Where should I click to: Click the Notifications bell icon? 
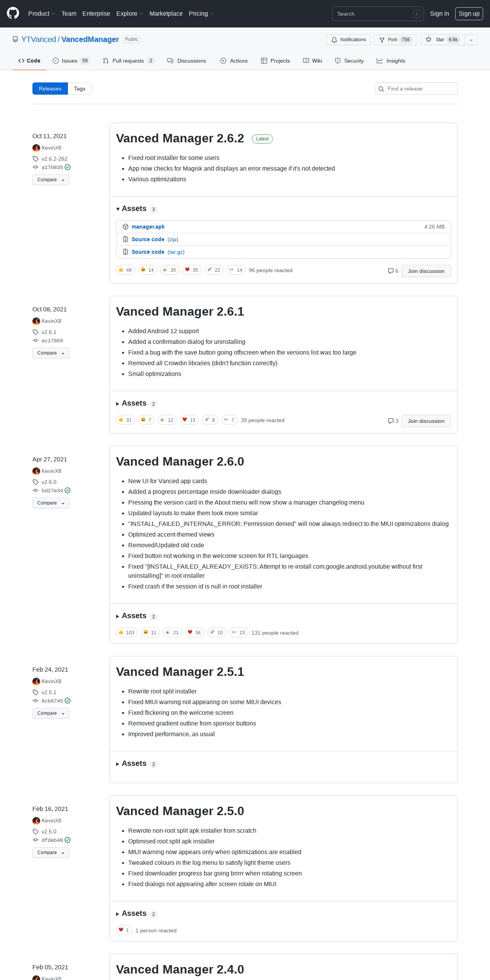[334, 40]
